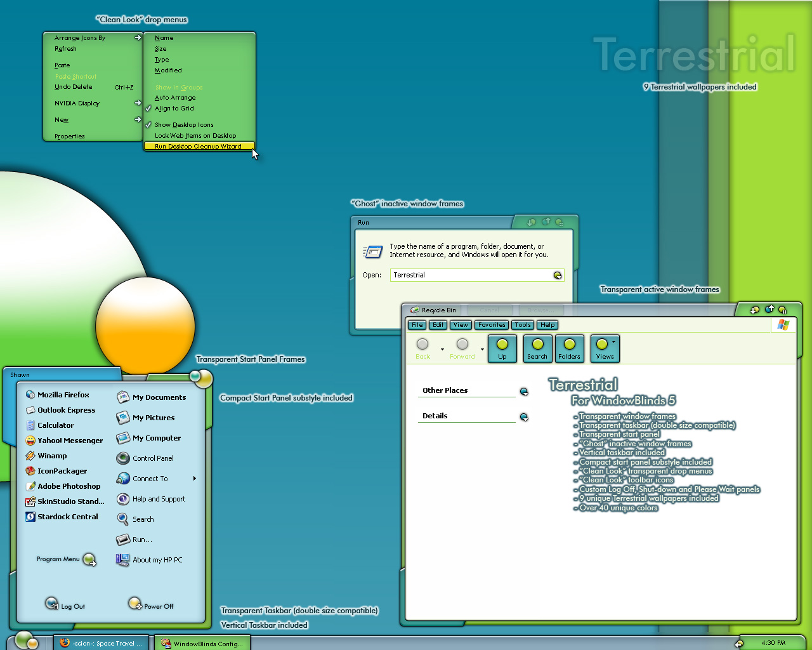812x650 pixels.
Task: Open About my HP PC
Action: pyautogui.click(x=149, y=560)
